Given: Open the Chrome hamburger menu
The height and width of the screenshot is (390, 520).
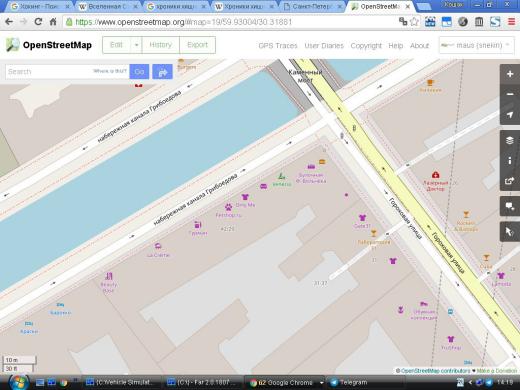Looking at the screenshot, I should pyautogui.click(x=511, y=22).
